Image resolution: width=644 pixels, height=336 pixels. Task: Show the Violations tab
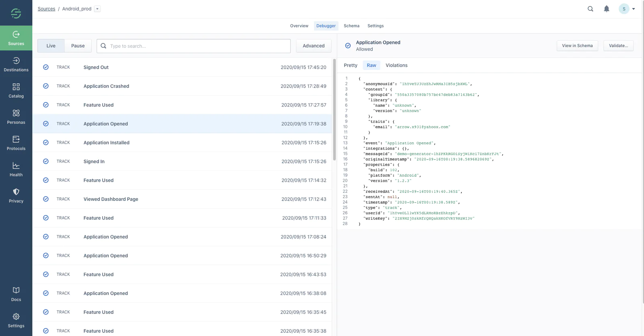(396, 65)
